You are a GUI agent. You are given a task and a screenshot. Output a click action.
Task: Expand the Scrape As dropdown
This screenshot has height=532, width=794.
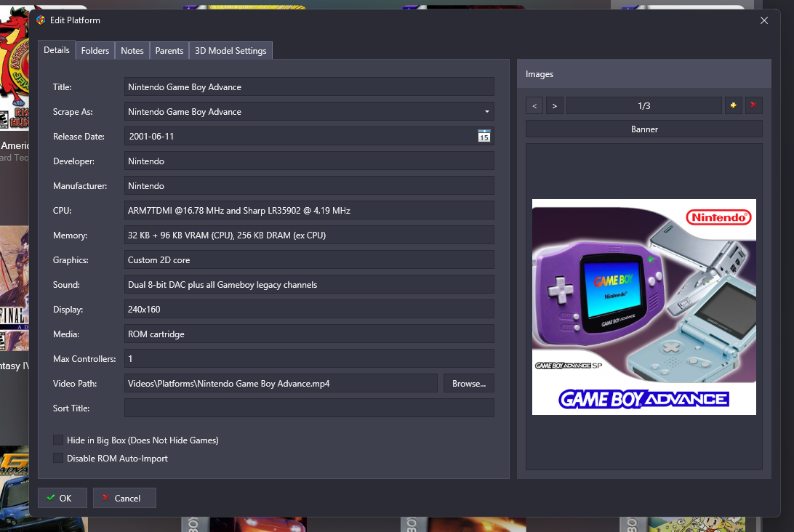486,112
